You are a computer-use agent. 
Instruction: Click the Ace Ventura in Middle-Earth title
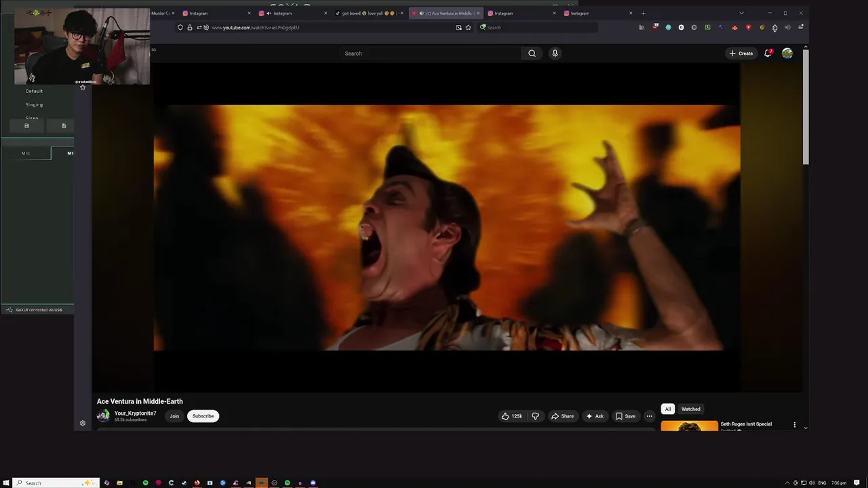tap(140, 401)
